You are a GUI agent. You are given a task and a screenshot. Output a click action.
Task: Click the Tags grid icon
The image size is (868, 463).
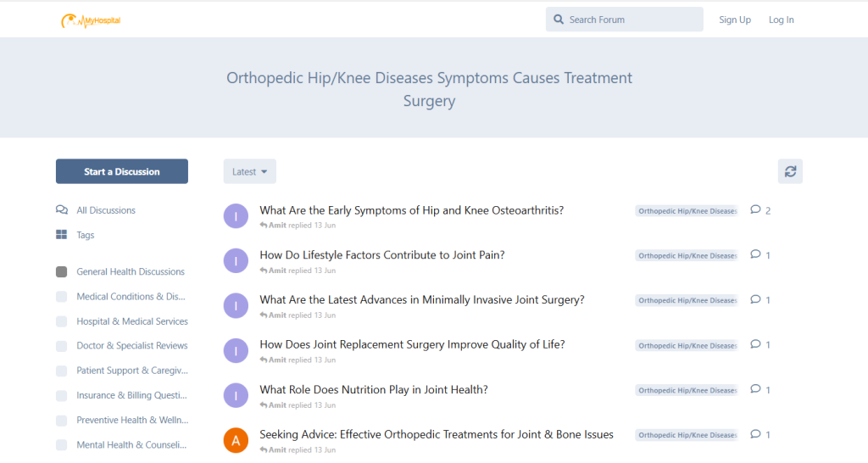pos(62,235)
